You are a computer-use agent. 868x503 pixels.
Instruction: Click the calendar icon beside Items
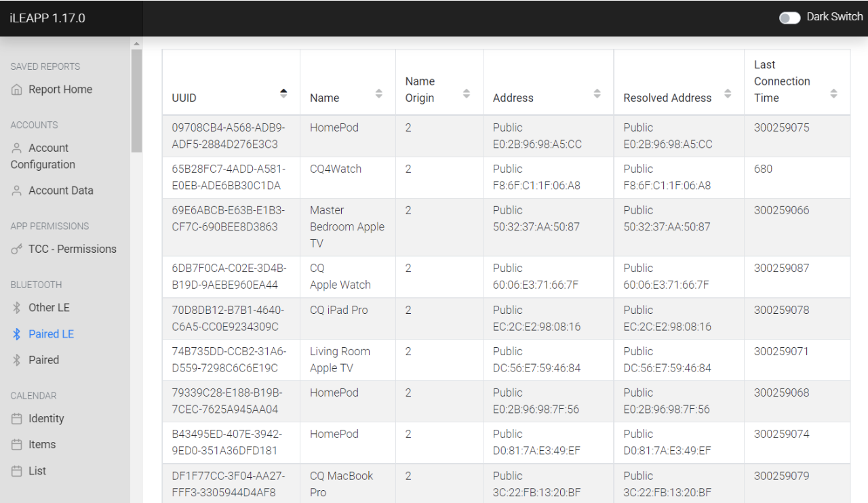(x=17, y=445)
